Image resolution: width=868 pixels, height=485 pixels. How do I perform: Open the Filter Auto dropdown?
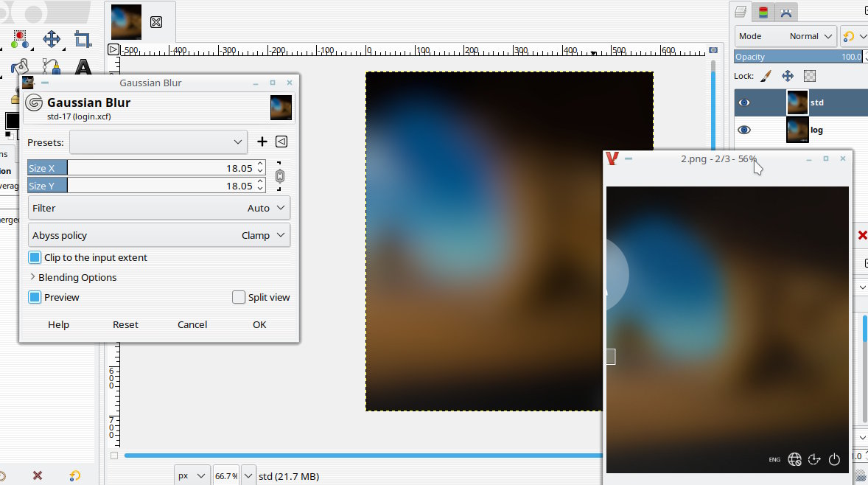coord(159,208)
